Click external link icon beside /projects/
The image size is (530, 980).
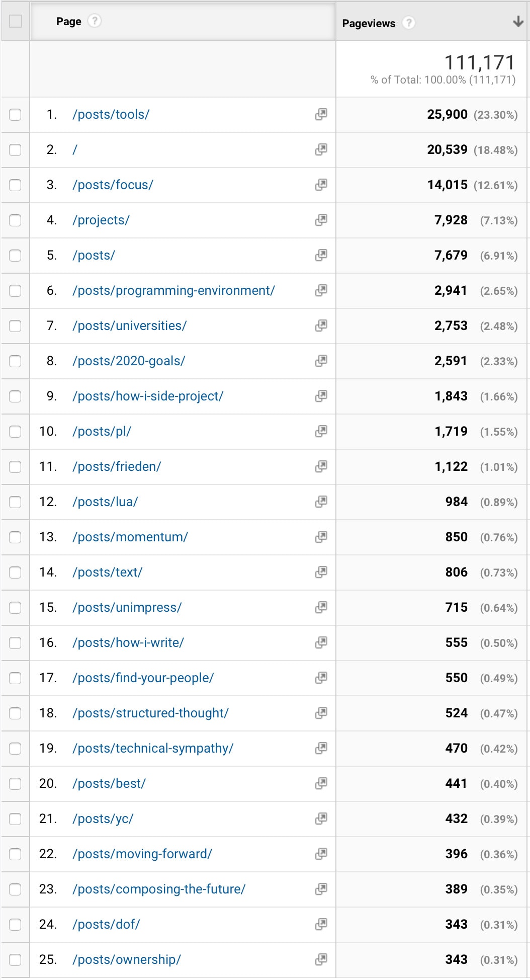coord(321,220)
